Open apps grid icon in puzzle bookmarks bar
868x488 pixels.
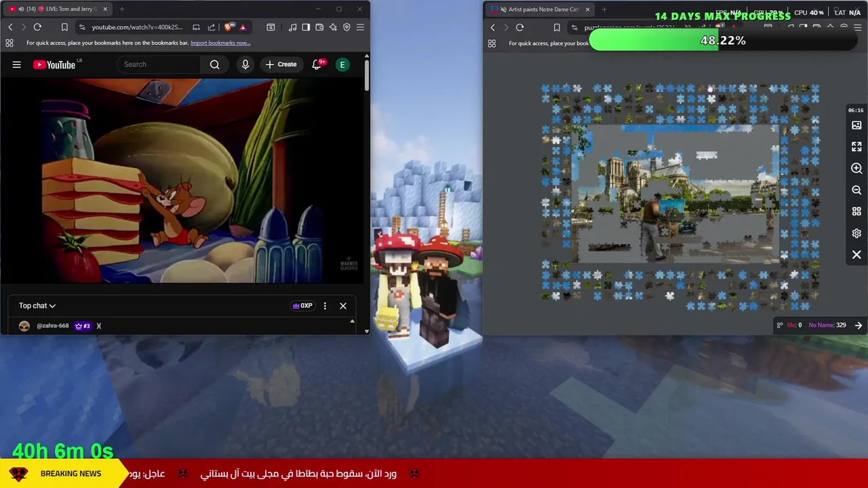pyautogui.click(x=492, y=43)
